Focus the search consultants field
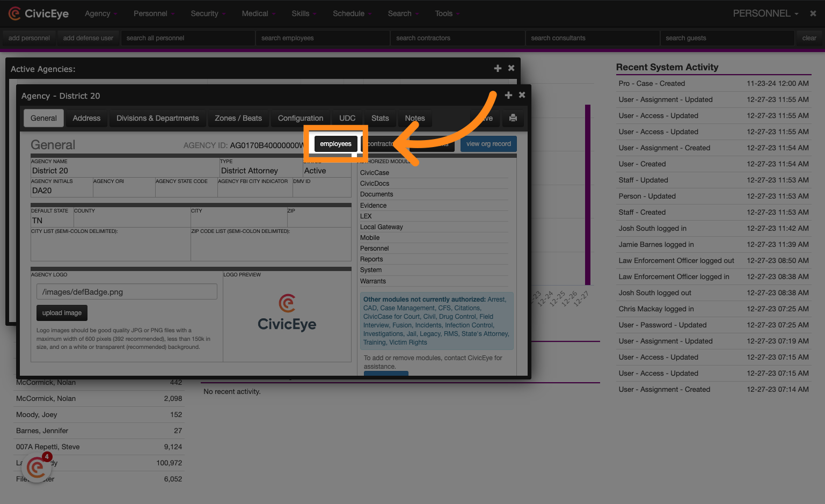Image resolution: width=825 pixels, height=504 pixels. point(593,38)
